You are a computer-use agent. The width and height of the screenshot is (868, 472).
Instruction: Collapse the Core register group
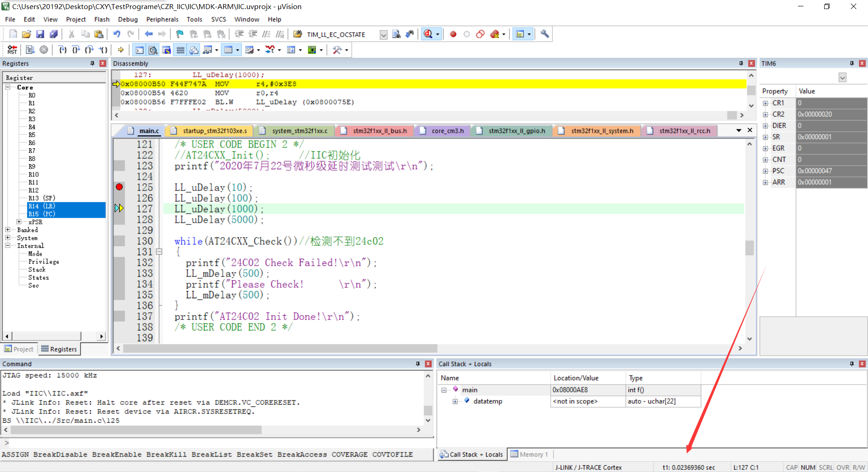(8, 87)
